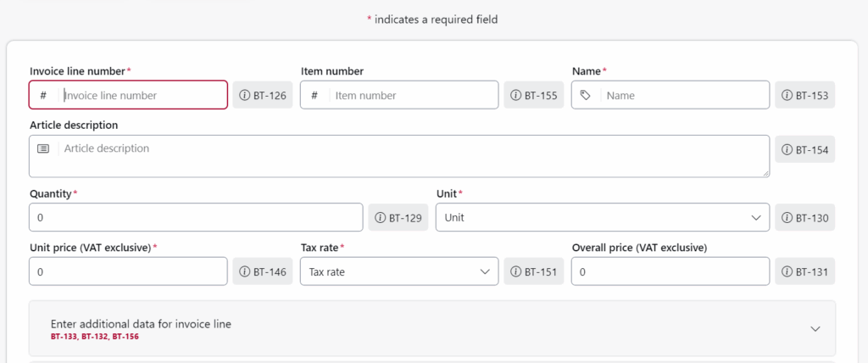Focus the Item number input field

pos(399,95)
